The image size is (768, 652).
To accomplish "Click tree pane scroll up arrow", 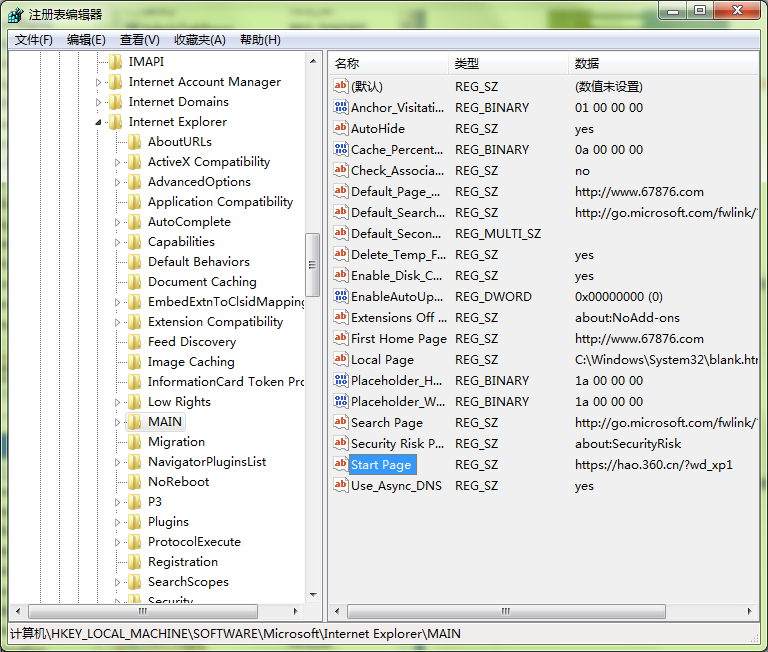I will [x=313, y=61].
